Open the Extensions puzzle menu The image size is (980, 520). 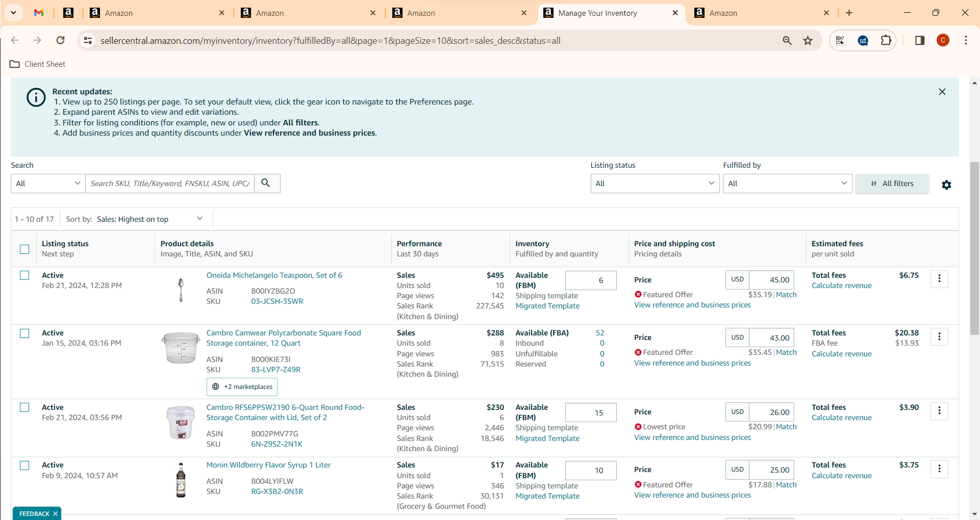[x=886, y=40]
